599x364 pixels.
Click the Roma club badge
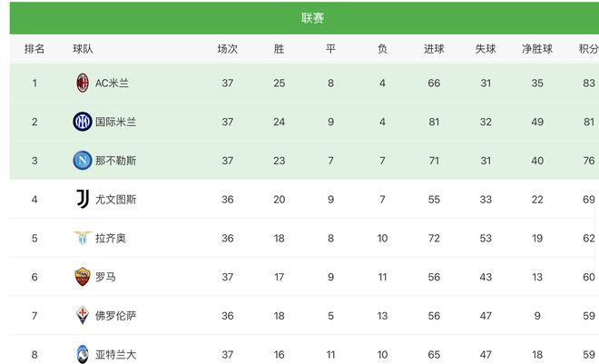point(83,277)
